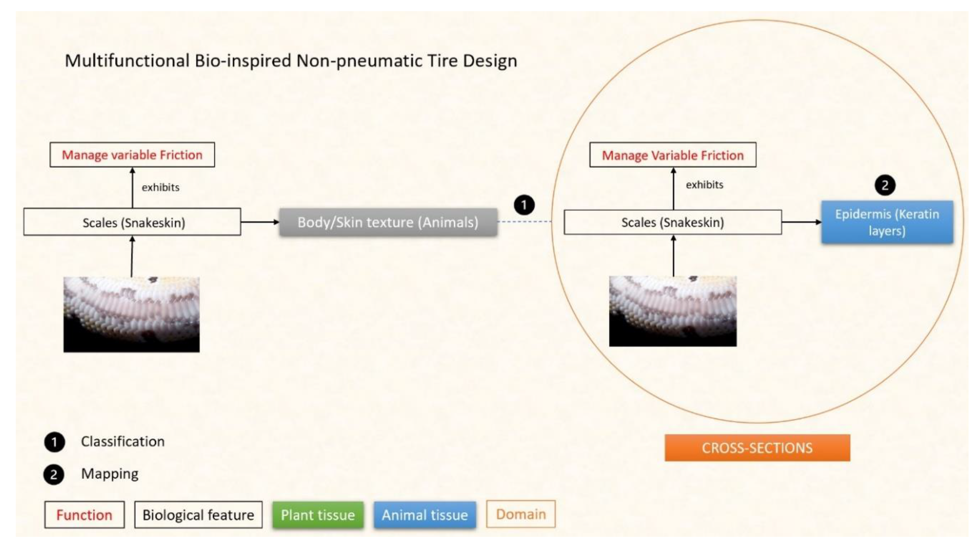Click the orange CROSS-SECTIONS button
Viewport: 980px width, 548px height.
[x=757, y=448]
